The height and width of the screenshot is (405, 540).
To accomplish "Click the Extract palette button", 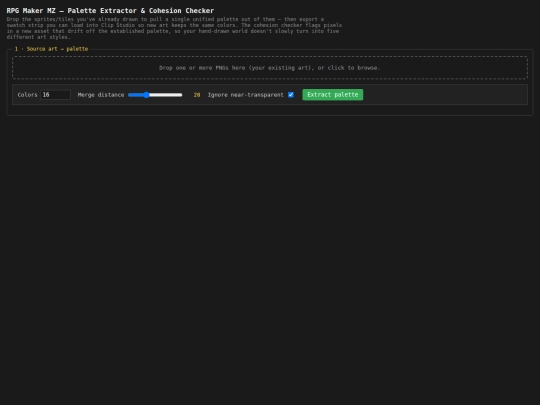I will click(x=332, y=95).
